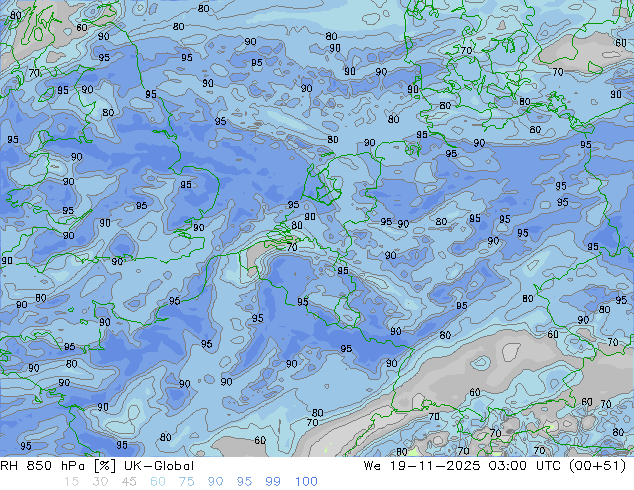Click the '03:00 UTC' time label
This screenshot has width=634, height=490.
pyautogui.click(x=524, y=466)
